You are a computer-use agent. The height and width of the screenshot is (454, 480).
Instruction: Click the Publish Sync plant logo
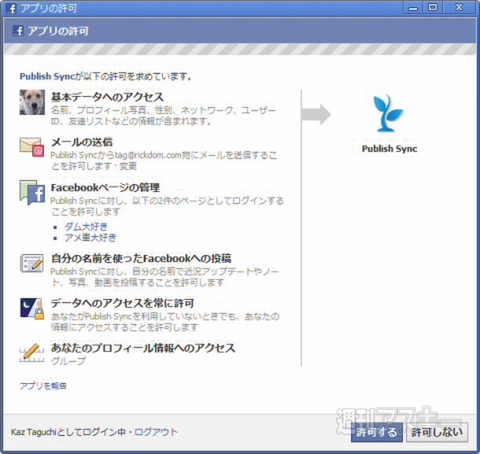pos(388,113)
